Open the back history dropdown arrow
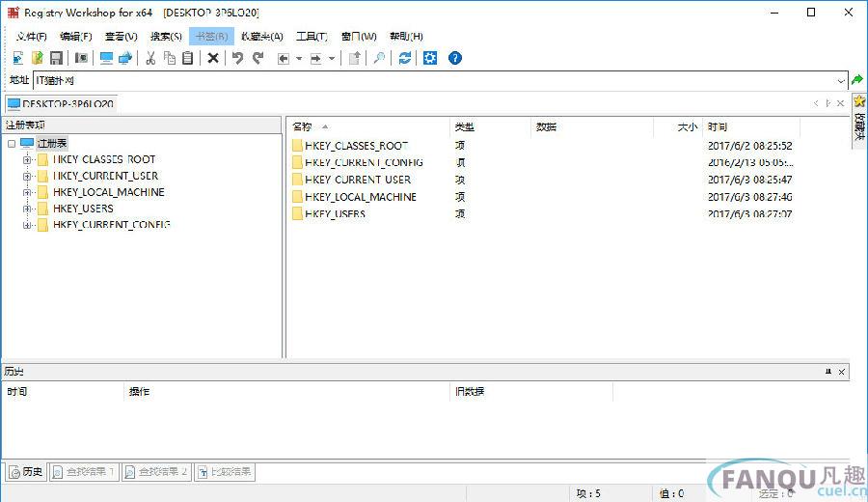868x502 pixels. click(x=299, y=58)
